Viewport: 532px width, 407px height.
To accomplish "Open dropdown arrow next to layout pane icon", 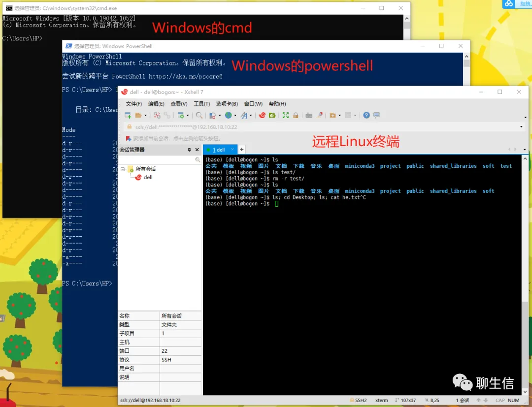I will (x=355, y=116).
